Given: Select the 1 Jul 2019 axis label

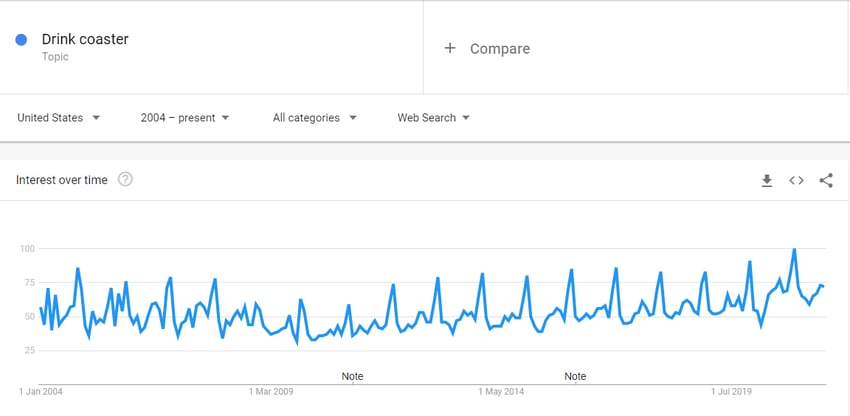Looking at the screenshot, I should click(x=732, y=392).
